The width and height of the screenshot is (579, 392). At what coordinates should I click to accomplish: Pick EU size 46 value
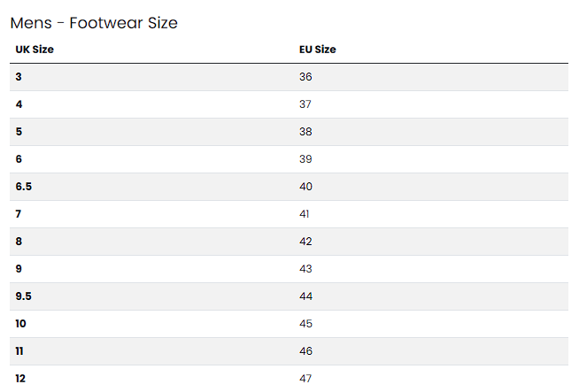pos(305,351)
